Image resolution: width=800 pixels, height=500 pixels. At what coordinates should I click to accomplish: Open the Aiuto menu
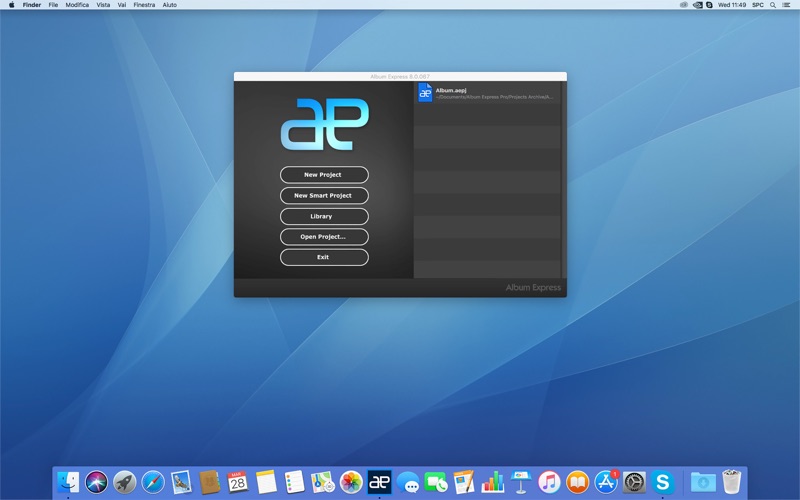[169, 5]
